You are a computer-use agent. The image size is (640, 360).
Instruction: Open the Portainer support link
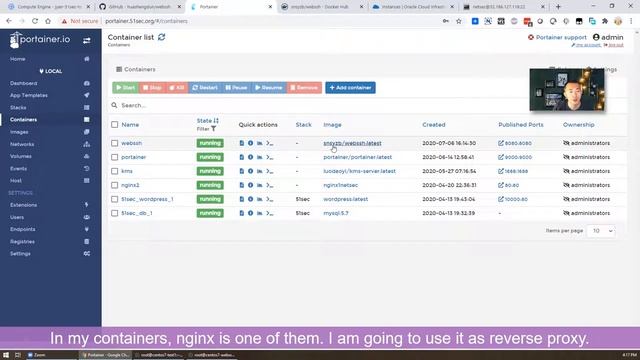[557, 37]
